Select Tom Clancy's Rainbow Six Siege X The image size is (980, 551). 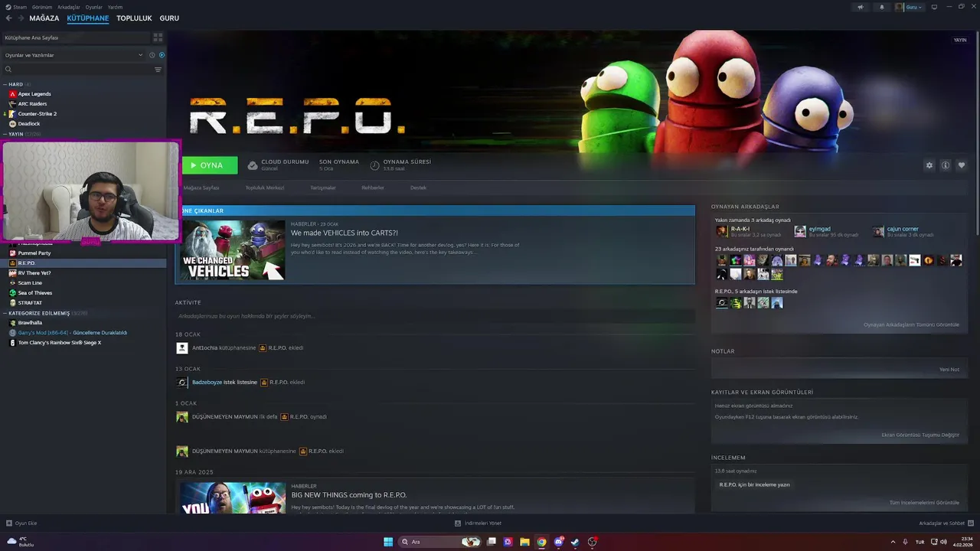(60, 343)
